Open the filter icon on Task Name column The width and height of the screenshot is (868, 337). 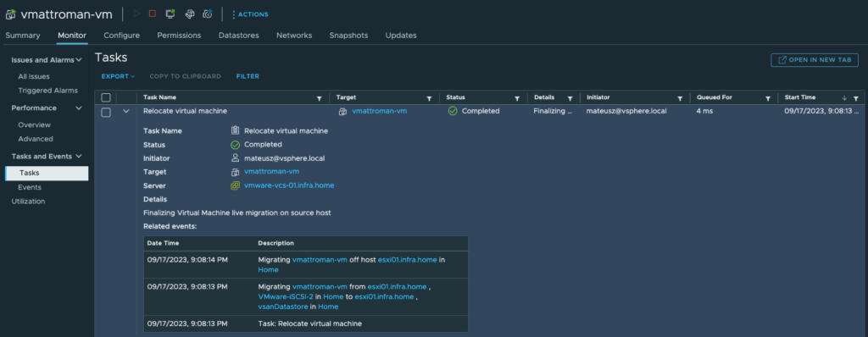tap(319, 98)
